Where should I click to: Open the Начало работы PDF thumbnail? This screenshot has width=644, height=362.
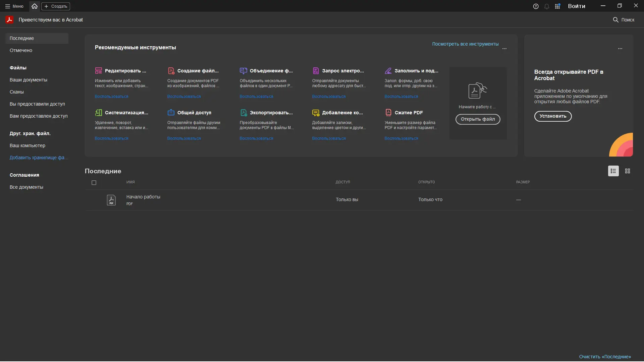click(x=111, y=200)
